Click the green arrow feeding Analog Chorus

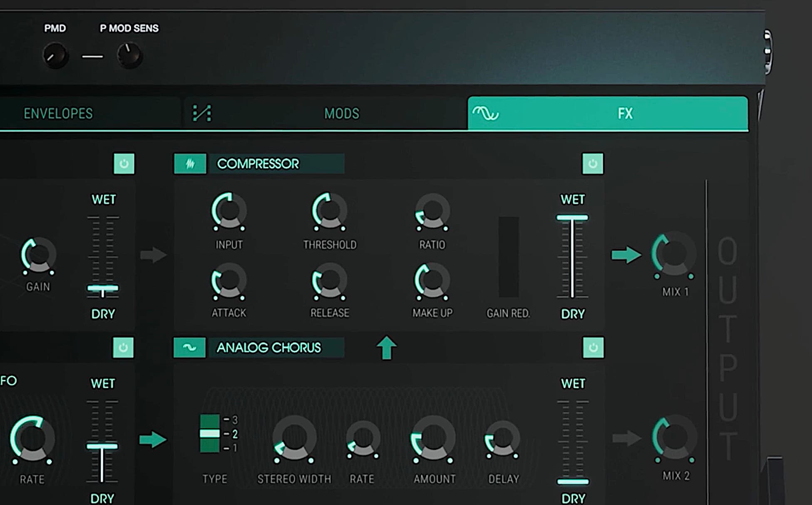(x=153, y=439)
